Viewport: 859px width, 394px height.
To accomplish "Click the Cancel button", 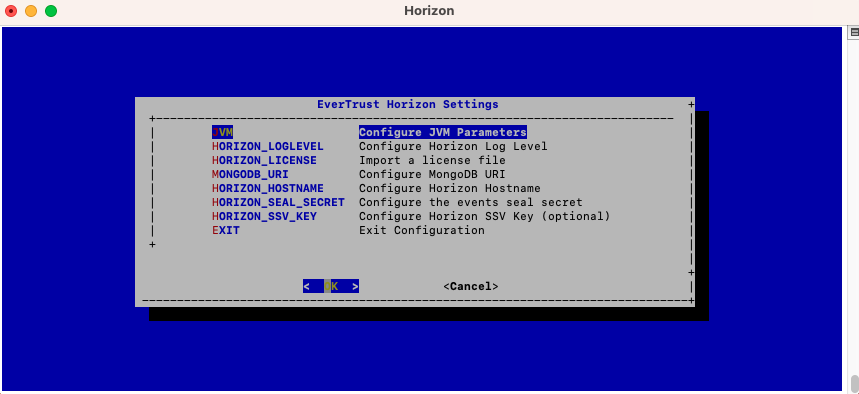I will pyautogui.click(x=471, y=286).
